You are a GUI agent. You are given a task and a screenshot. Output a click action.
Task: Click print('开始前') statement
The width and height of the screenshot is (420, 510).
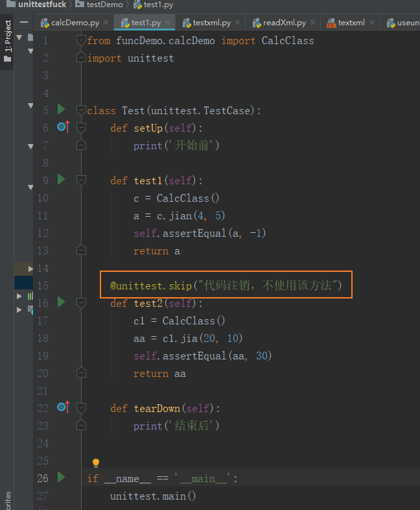tap(176, 145)
